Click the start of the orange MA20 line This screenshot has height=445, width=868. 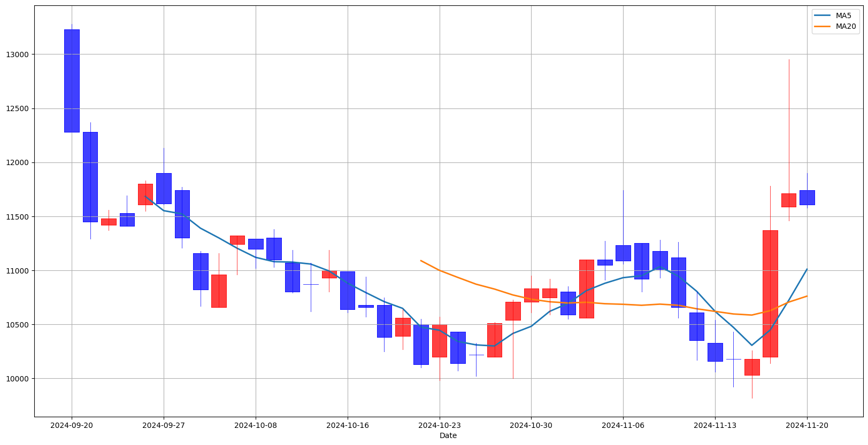[x=421, y=260]
